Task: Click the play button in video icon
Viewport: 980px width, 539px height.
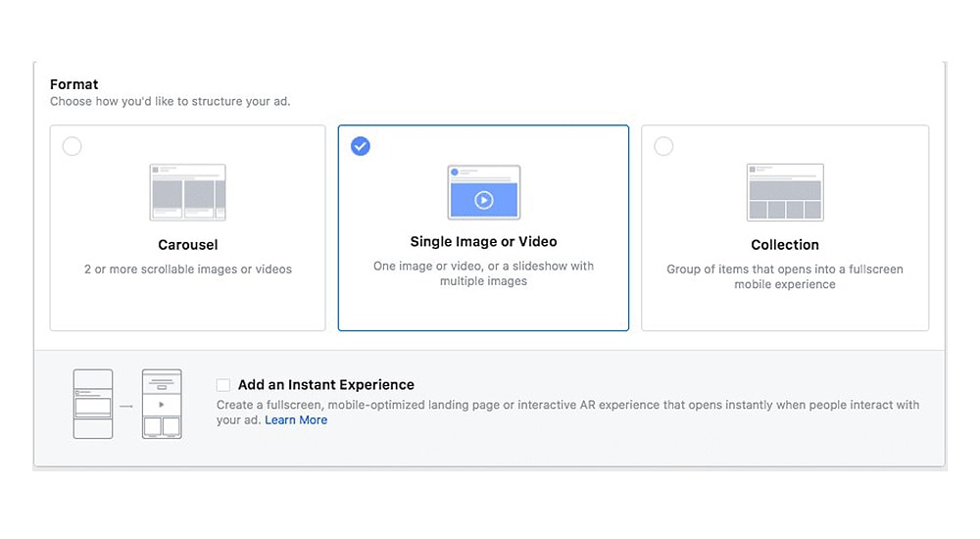Action: point(483,200)
